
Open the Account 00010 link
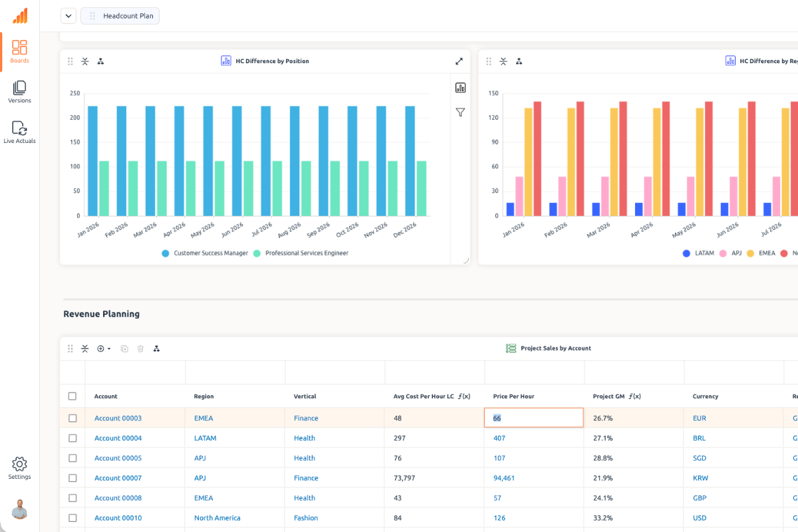[x=118, y=518]
